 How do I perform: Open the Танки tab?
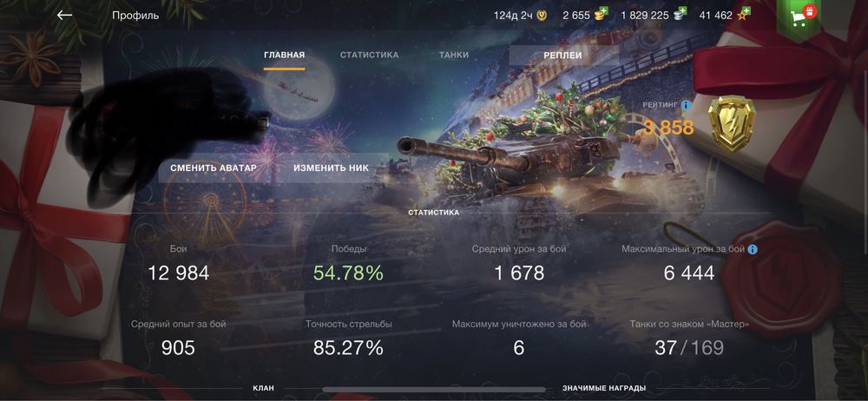pos(454,55)
